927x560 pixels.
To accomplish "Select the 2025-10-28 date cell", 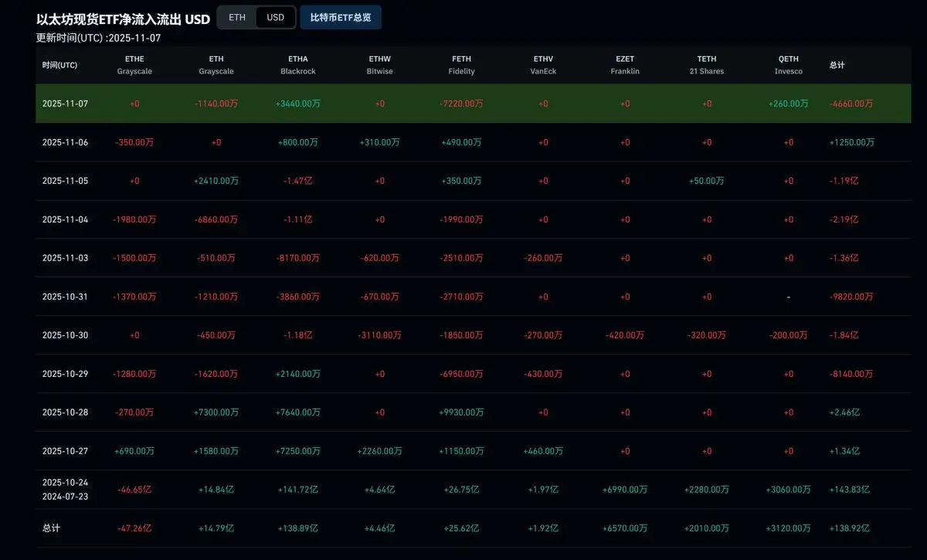I will [65, 412].
